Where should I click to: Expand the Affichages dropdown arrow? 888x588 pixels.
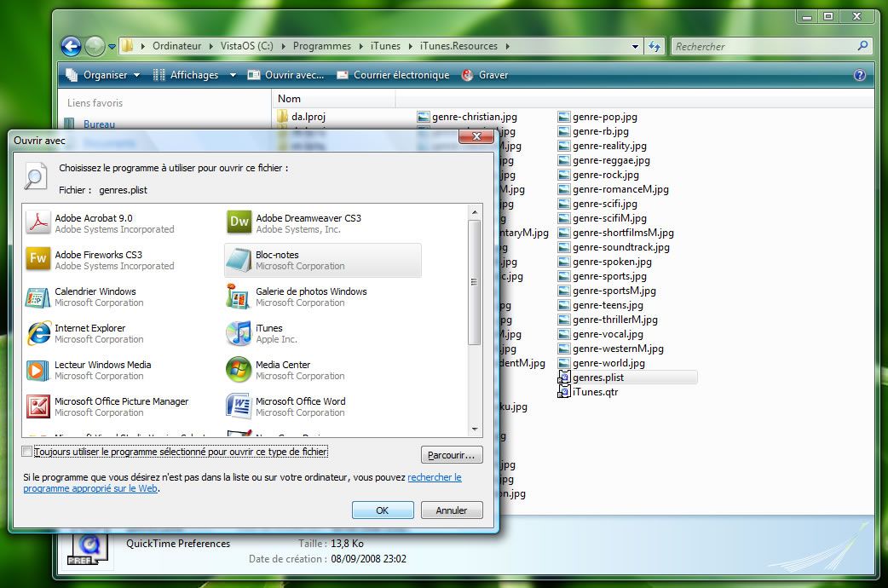(233, 75)
